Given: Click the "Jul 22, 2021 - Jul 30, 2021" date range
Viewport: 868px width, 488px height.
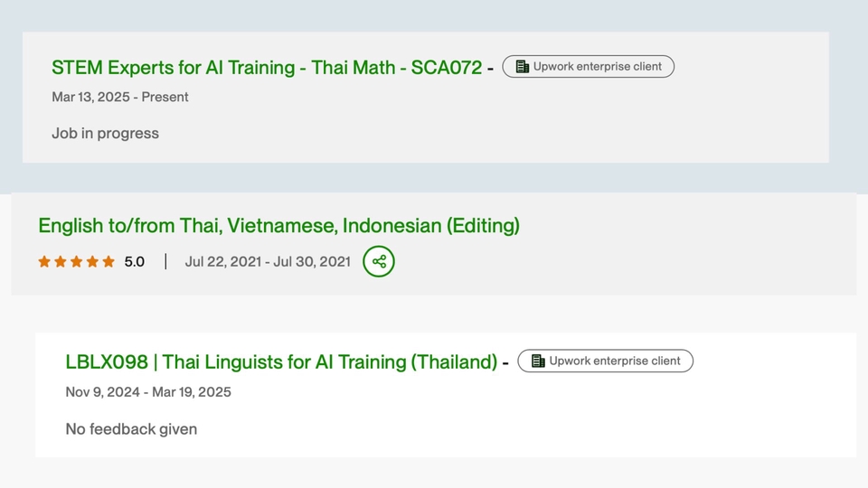Looking at the screenshot, I should [268, 262].
